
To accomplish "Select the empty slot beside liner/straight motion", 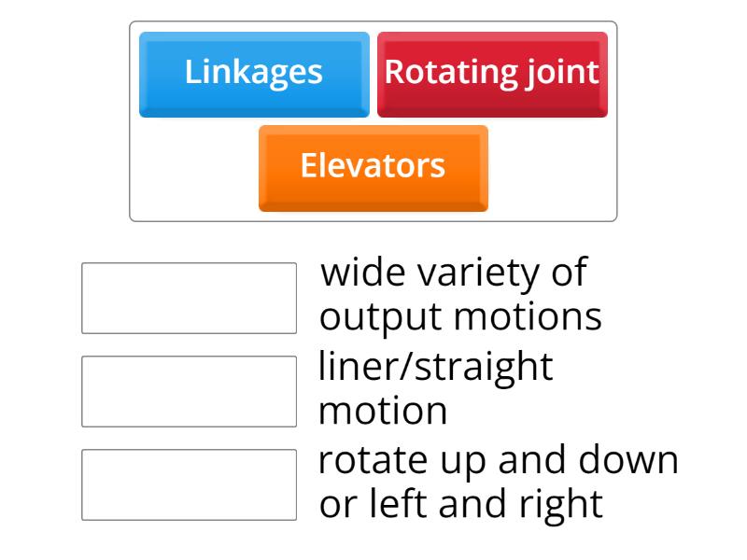I will (189, 391).
